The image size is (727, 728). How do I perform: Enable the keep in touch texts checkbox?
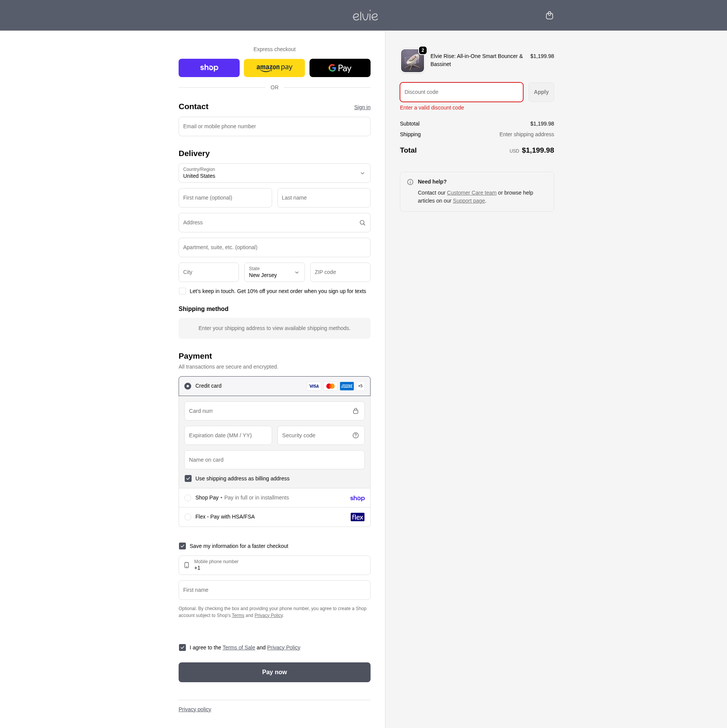(x=182, y=291)
